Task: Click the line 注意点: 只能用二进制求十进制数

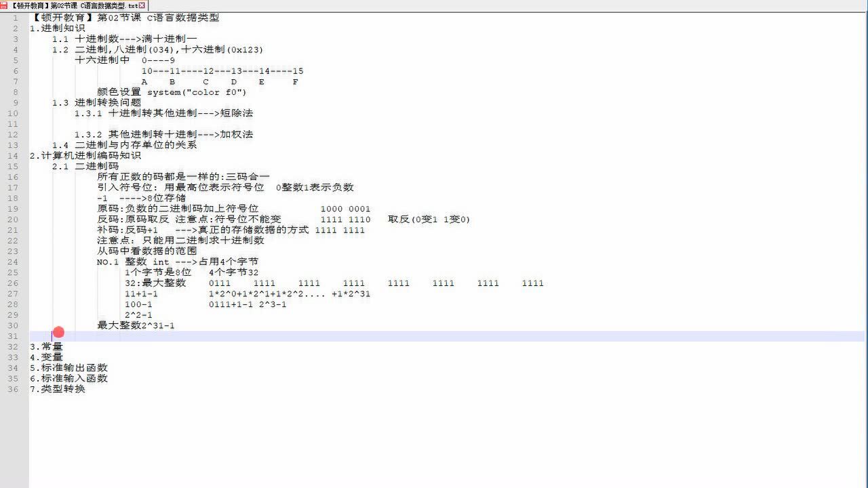Action: pyautogui.click(x=180, y=241)
